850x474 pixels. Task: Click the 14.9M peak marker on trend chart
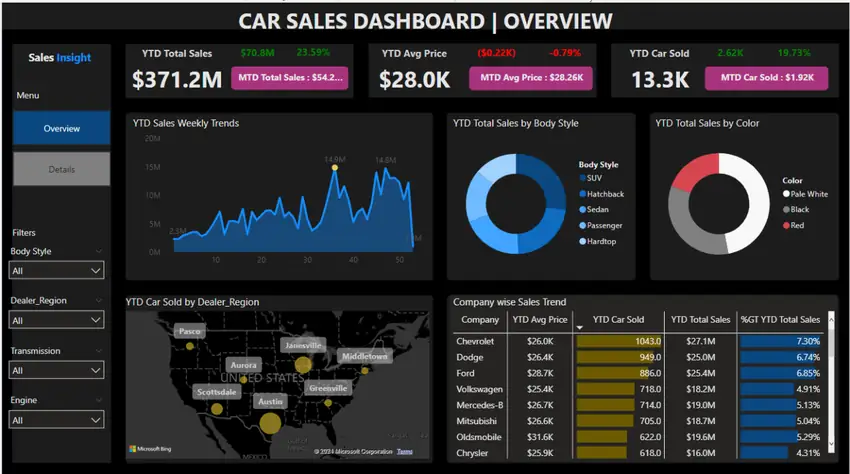tap(335, 168)
